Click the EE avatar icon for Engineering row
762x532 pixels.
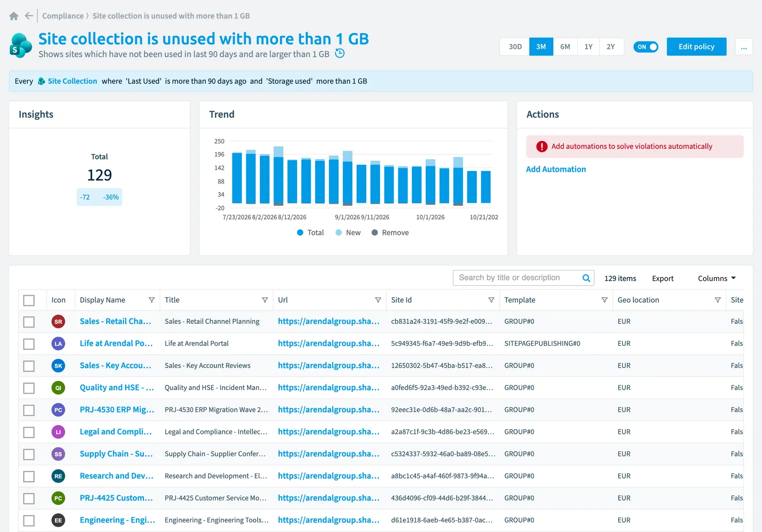click(x=58, y=520)
